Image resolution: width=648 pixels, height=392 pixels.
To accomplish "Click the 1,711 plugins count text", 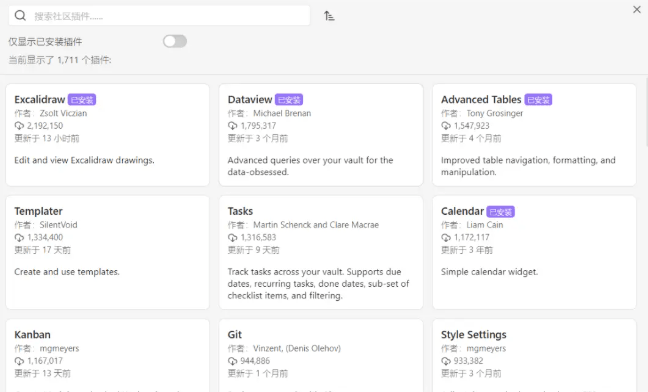I will click(x=60, y=60).
